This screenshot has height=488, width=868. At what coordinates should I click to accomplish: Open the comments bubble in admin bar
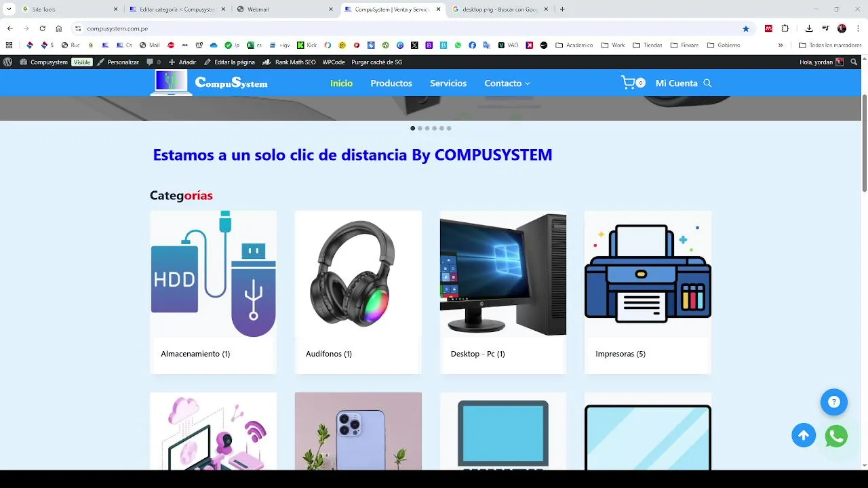point(154,62)
